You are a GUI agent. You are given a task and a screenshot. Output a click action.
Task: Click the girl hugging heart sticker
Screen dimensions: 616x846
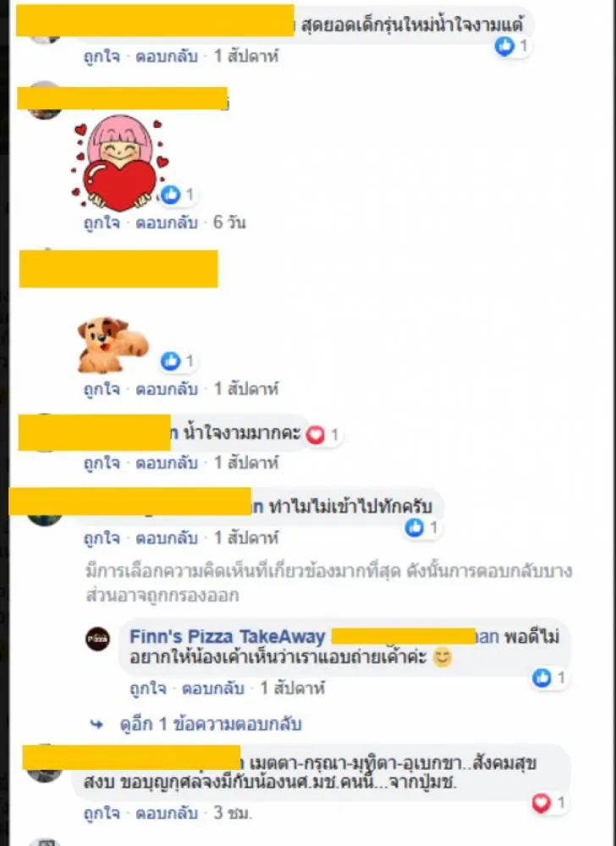coord(120,163)
